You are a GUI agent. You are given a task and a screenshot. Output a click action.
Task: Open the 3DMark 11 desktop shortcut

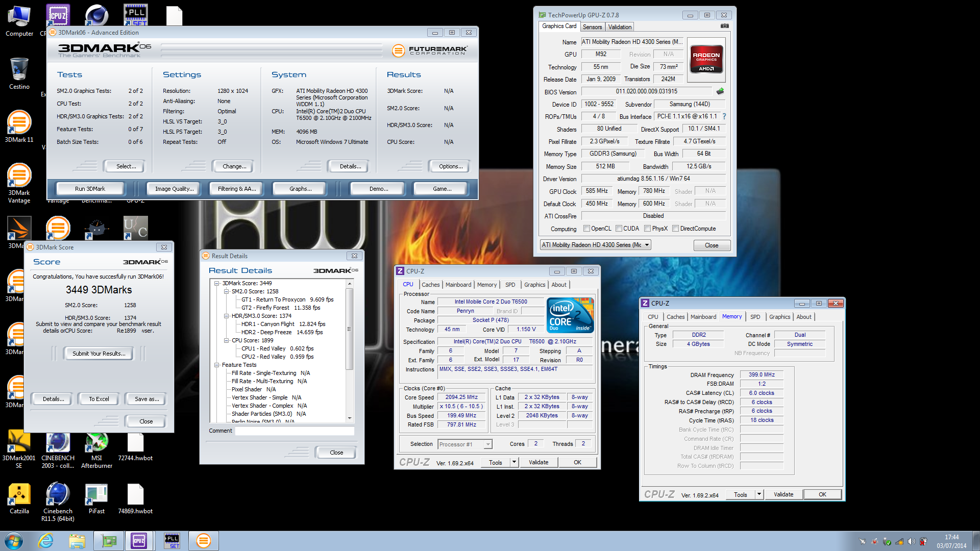coord(19,127)
